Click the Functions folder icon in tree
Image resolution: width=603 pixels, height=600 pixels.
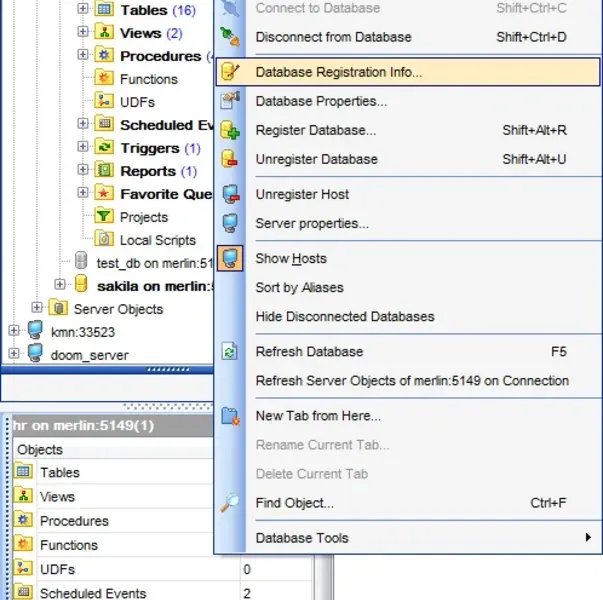[104, 78]
